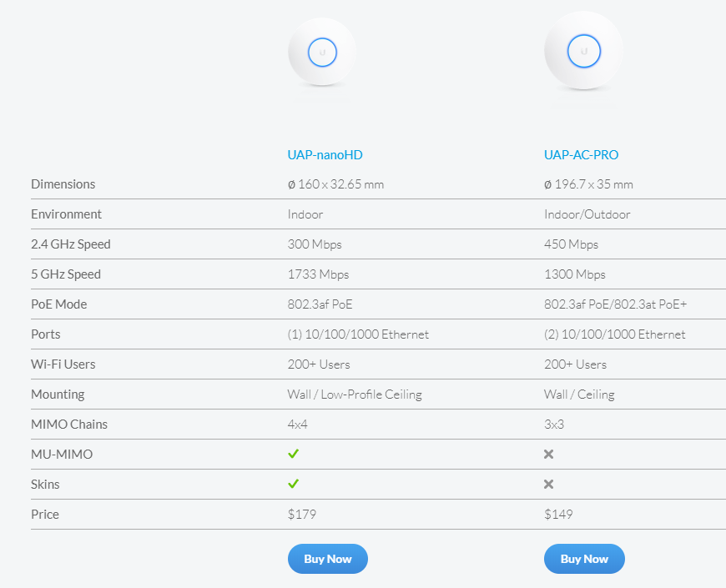Screen dimensions: 726x588
Task: Click the $179 price of UAP-nanoHD
Action: pos(302,515)
